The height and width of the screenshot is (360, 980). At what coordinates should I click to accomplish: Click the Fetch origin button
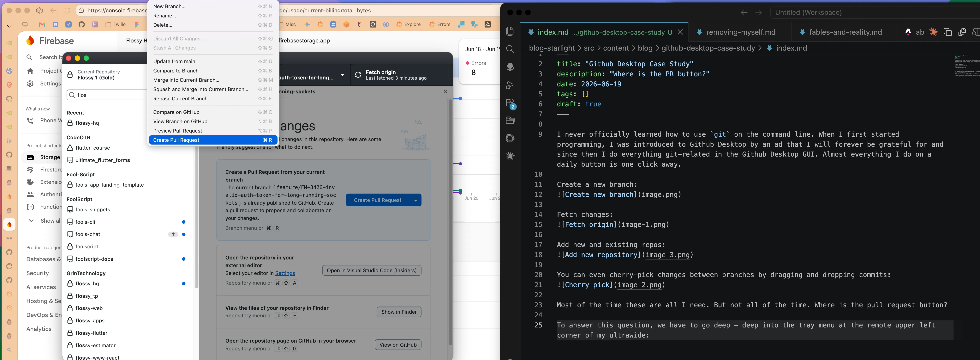coord(399,75)
